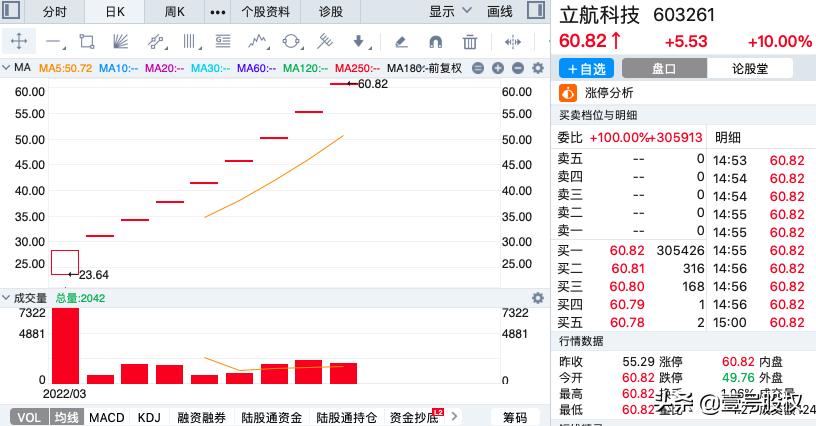Select the text annotation tool
Screen dimensions: 816x426
pyautogui.click(x=223, y=41)
